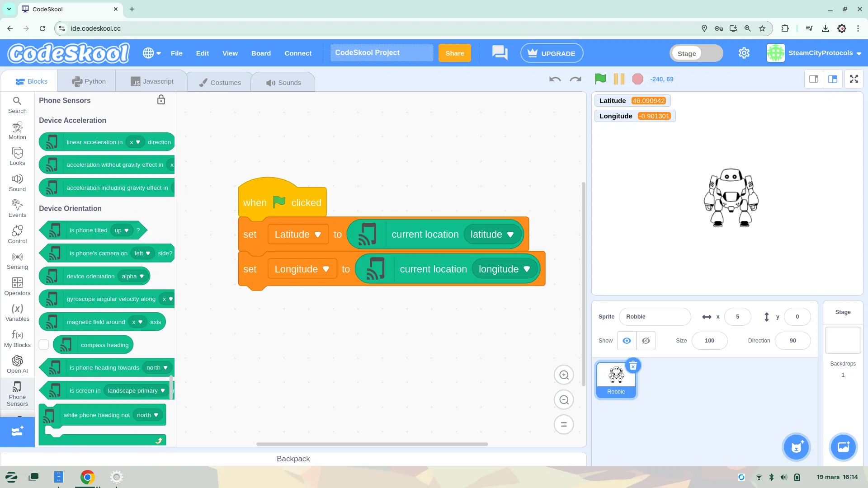Enter full screen stage mode

point(854,79)
